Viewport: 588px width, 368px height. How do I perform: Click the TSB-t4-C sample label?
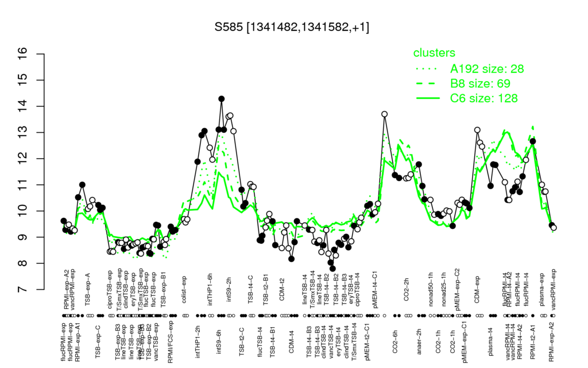pos(251,289)
